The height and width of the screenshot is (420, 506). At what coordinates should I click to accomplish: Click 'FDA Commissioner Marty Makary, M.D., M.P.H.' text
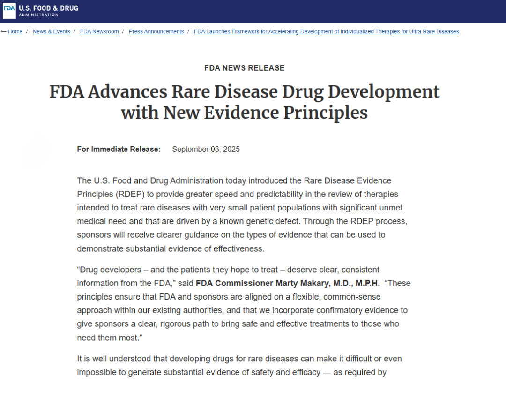[x=288, y=283]
